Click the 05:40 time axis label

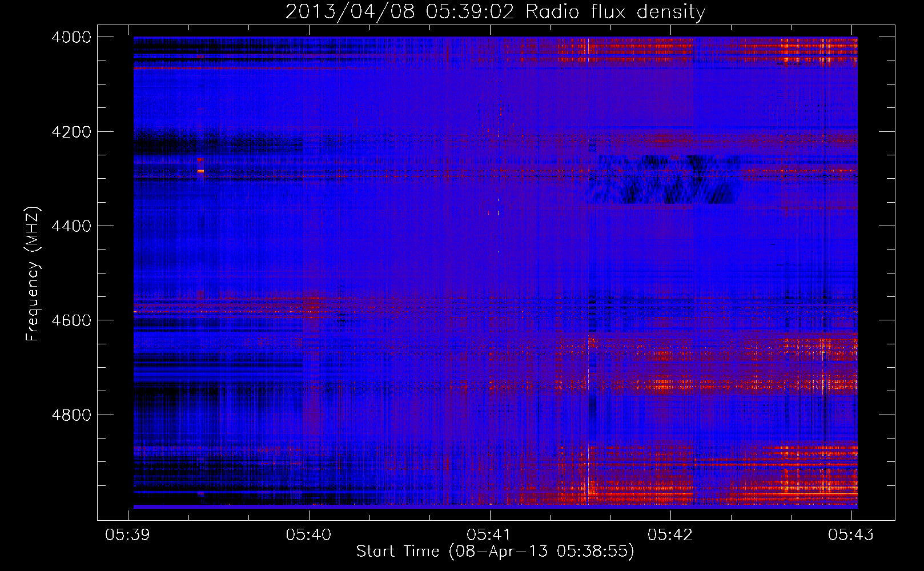[x=308, y=534]
